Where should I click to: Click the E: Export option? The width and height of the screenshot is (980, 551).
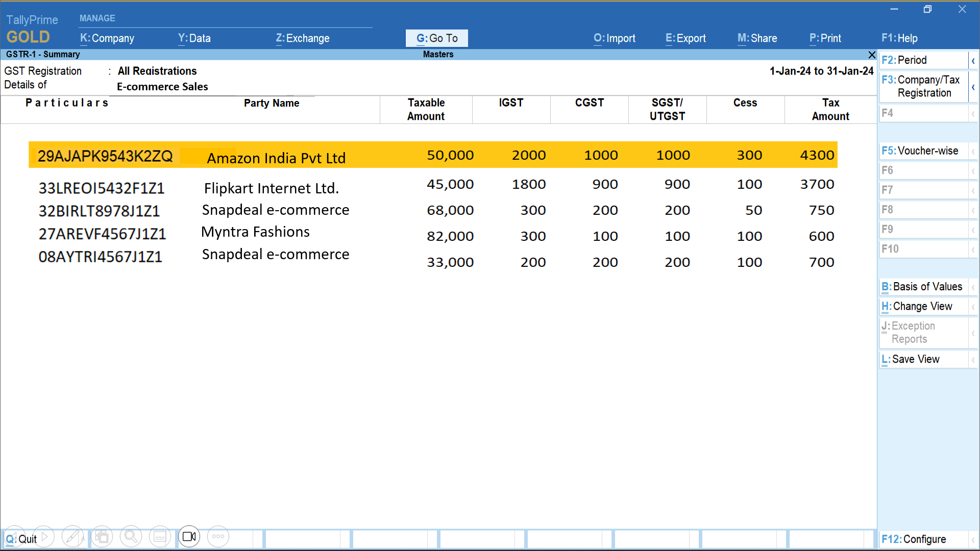[685, 38]
